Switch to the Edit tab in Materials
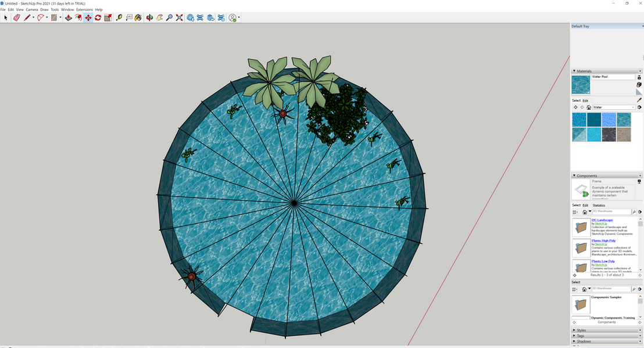The height and width of the screenshot is (348, 644). point(586,100)
